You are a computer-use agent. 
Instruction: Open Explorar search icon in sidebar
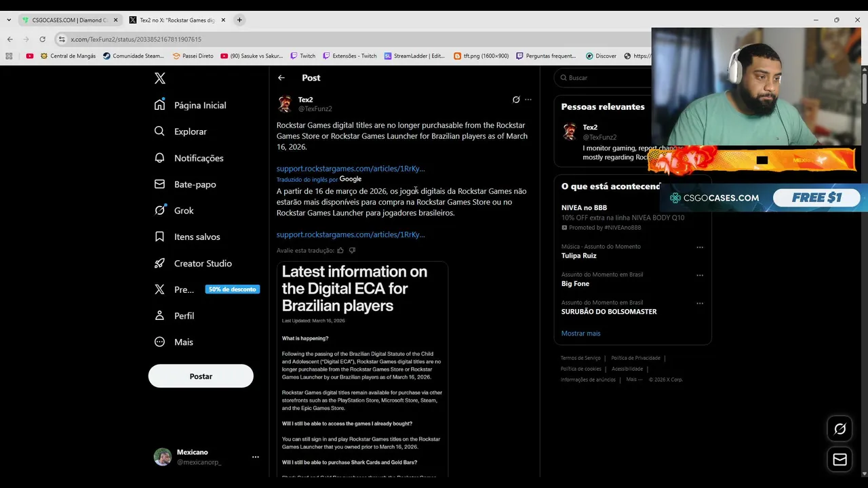tap(159, 131)
